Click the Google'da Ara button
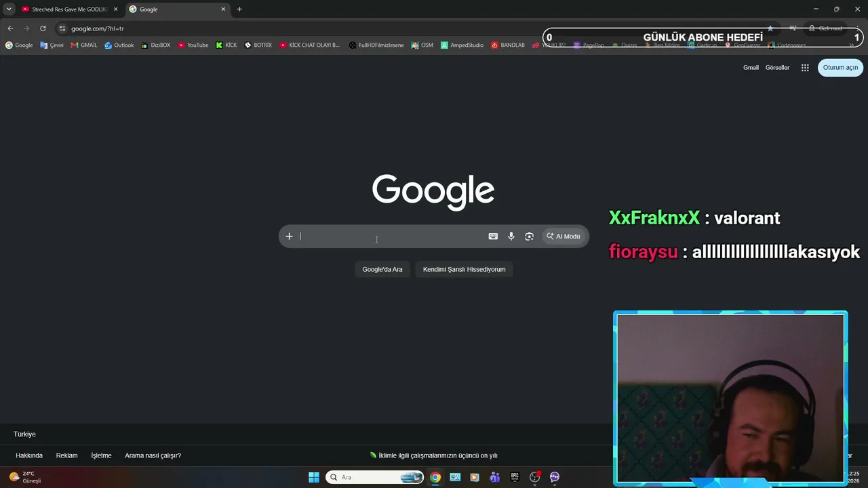The image size is (868, 488). (382, 269)
